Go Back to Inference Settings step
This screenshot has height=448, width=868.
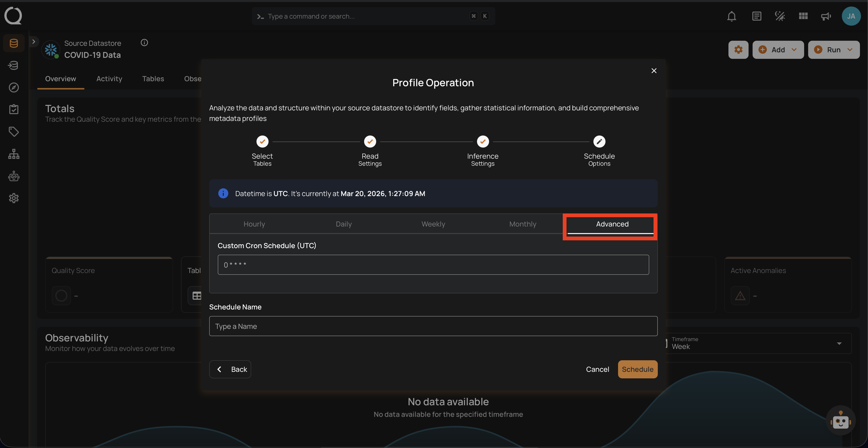[230, 369]
